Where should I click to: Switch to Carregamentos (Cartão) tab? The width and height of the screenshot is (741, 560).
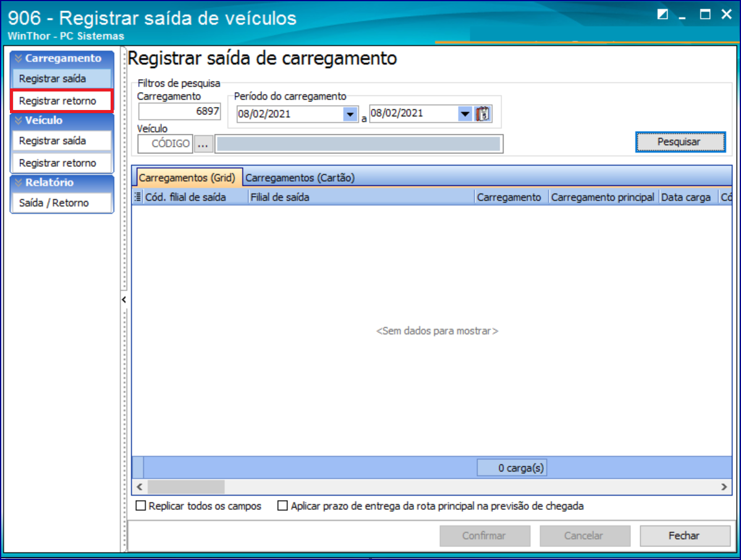[x=300, y=177]
